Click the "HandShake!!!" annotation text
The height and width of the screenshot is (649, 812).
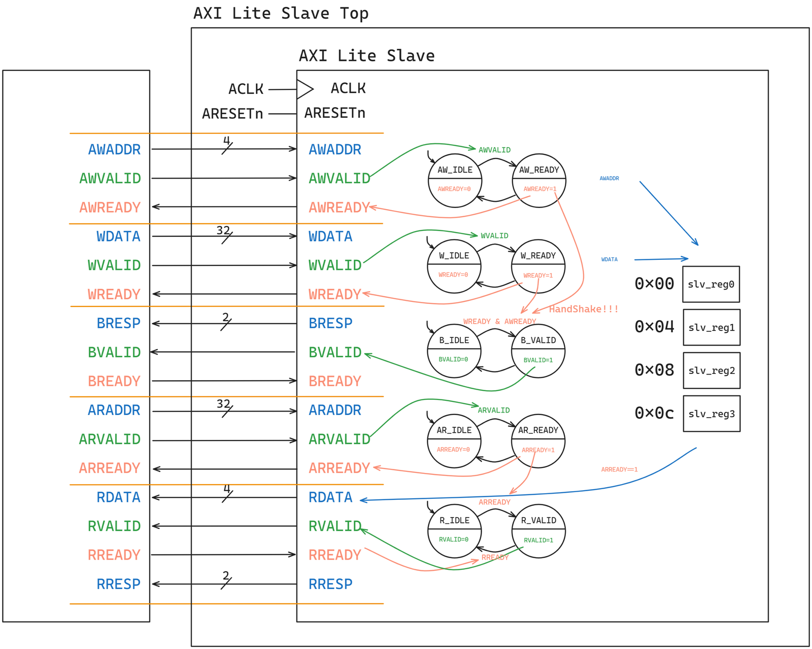tap(584, 309)
